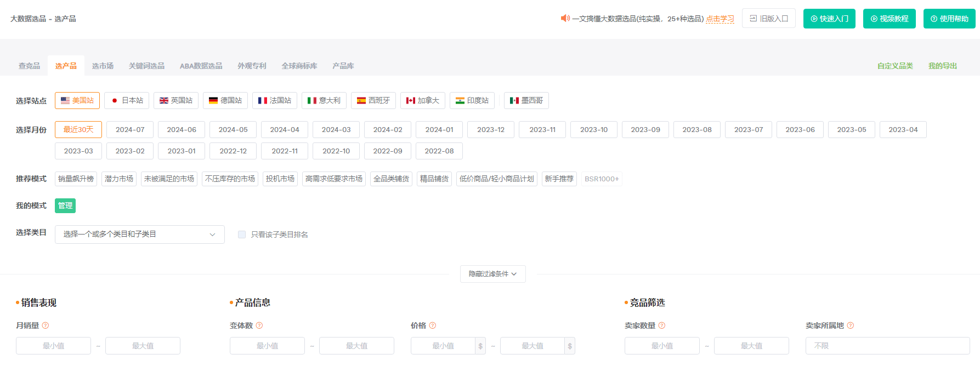Image resolution: width=980 pixels, height=366 pixels.
Task: Click the Germany flag icon
Action: (213, 100)
